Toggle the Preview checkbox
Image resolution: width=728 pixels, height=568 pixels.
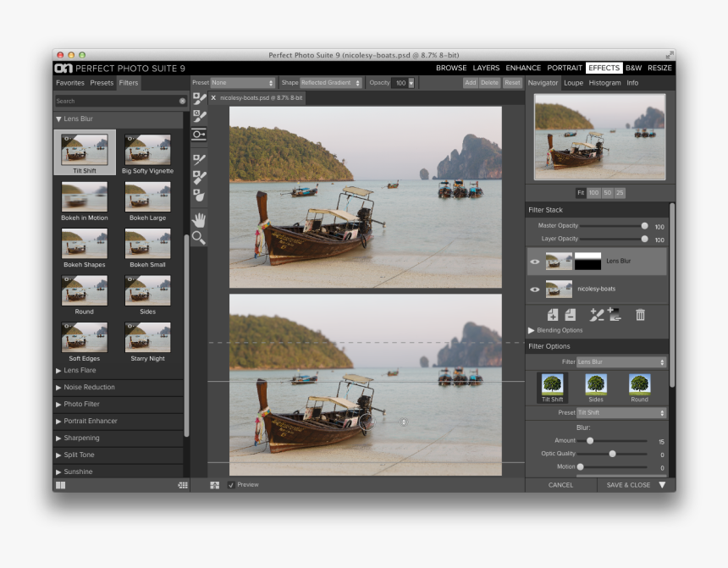pos(231,485)
